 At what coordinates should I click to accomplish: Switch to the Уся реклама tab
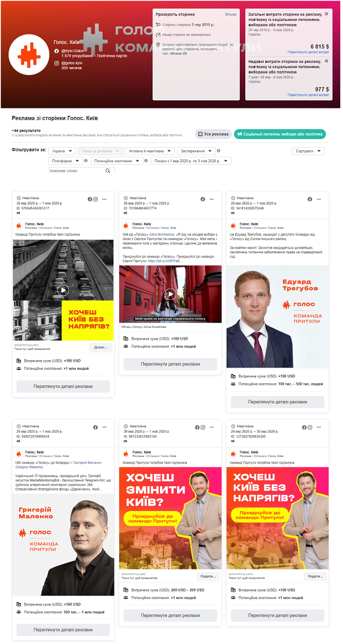[x=213, y=134]
